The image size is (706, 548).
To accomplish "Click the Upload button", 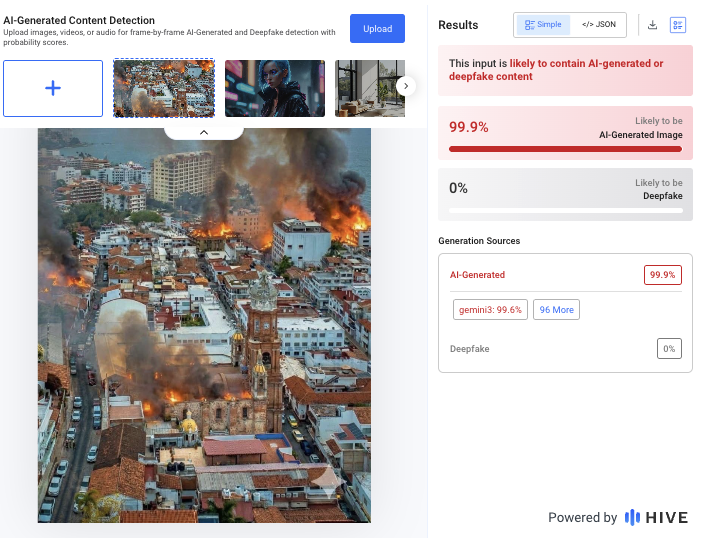I will tap(377, 29).
